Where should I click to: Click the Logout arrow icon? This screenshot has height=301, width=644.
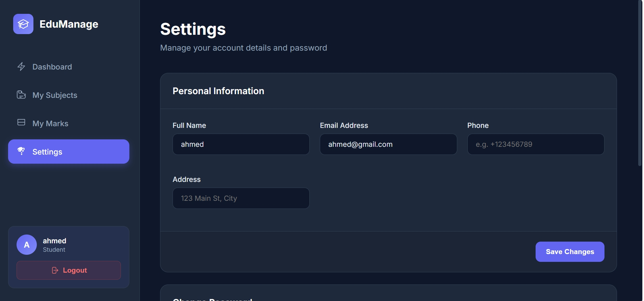(55, 270)
